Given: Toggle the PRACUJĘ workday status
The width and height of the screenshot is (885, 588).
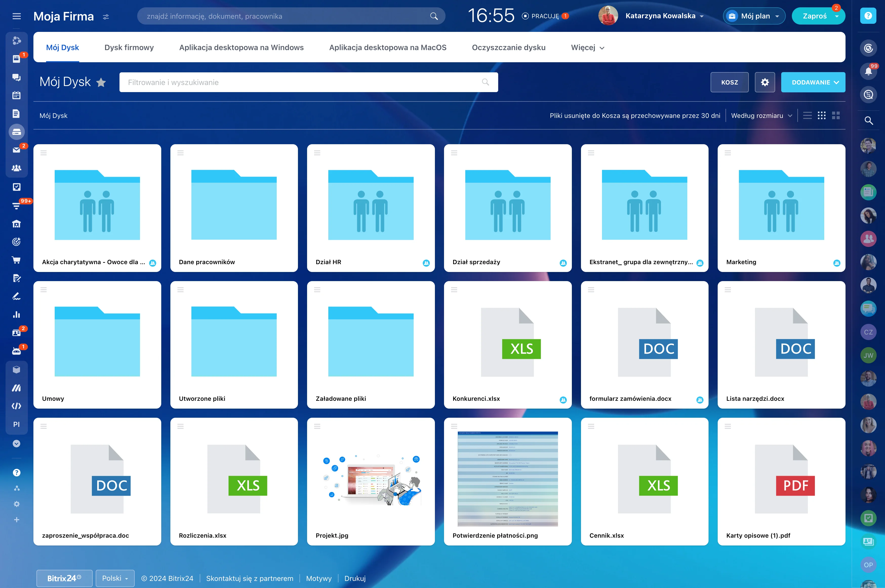Looking at the screenshot, I should (545, 16).
